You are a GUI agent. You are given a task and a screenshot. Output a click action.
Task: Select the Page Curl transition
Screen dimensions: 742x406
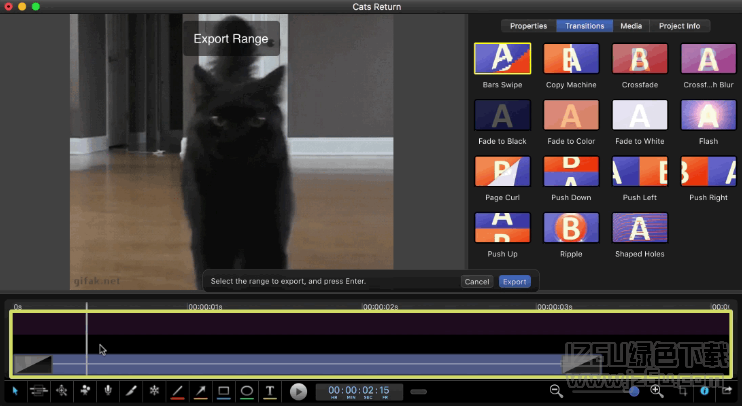click(x=502, y=171)
